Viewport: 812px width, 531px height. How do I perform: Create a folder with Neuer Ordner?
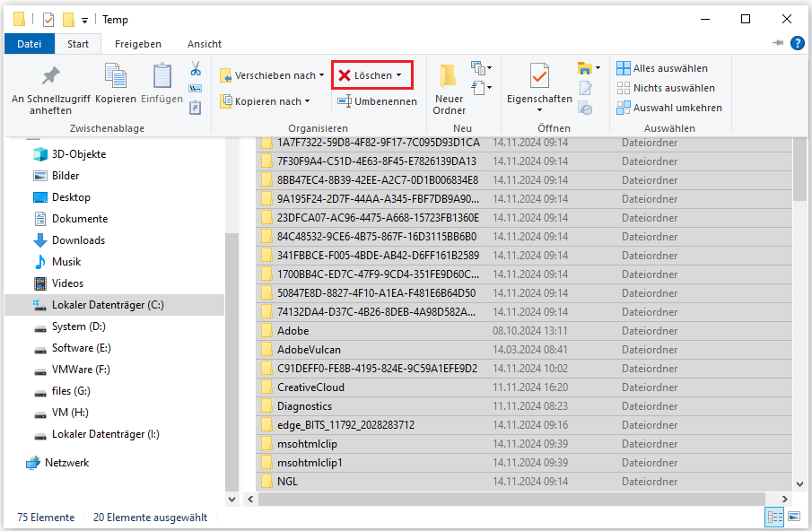pos(449,90)
